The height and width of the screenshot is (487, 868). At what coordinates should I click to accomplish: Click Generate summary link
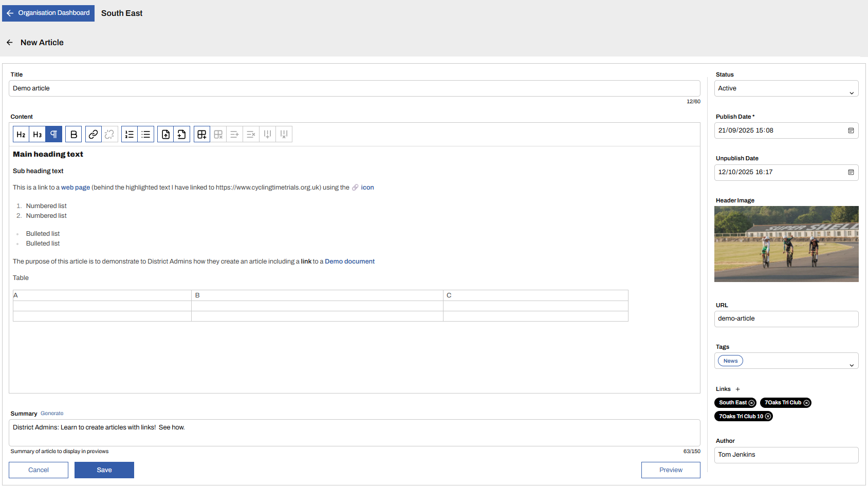click(x=52, y=414)
